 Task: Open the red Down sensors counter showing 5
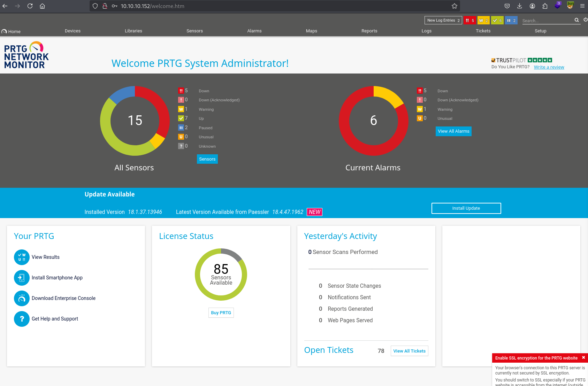tap(469, 21)
